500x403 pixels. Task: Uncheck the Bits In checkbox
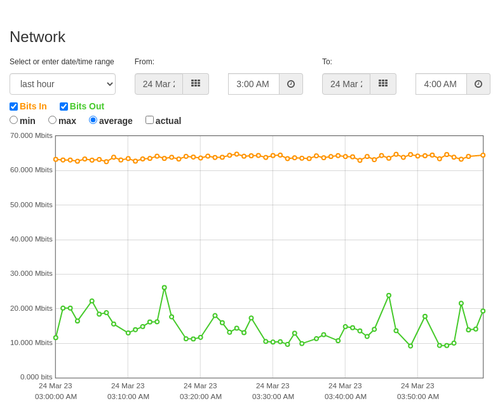click(x=14, y=106)
